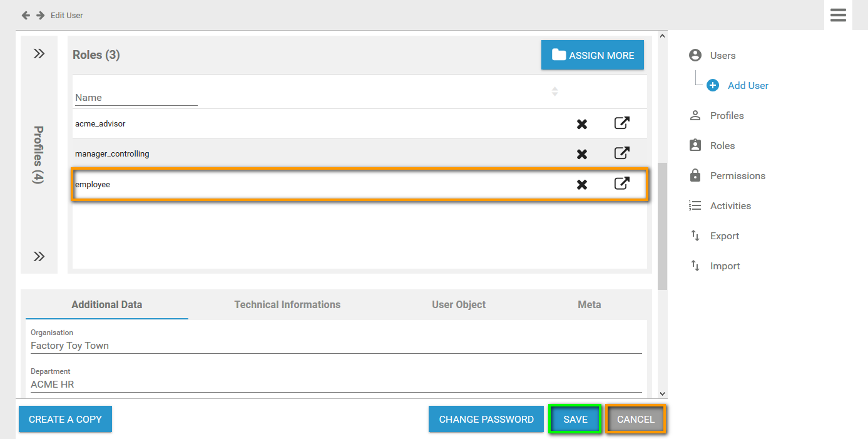
Task: Open Profiles in the sidebar menu
Action: pyautogui.click(x=727, y=115)
